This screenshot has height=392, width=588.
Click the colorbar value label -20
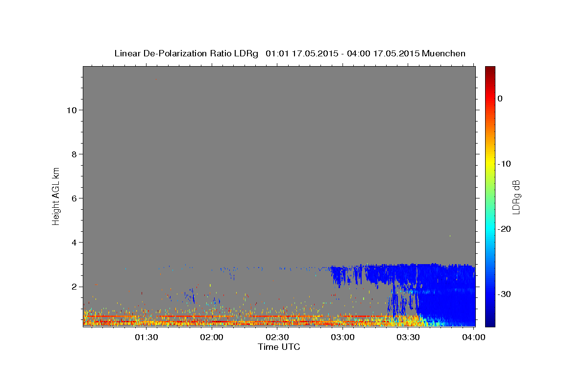pyautogui.click(x=504, y=229)
